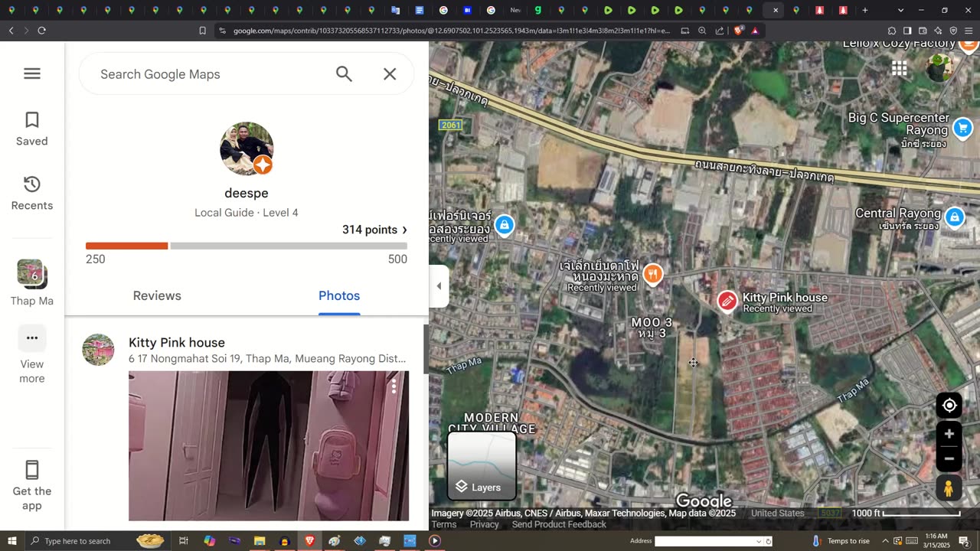Select the Photos tab
This screenshot has width=980, height=551.
click(x=339, y=295)
